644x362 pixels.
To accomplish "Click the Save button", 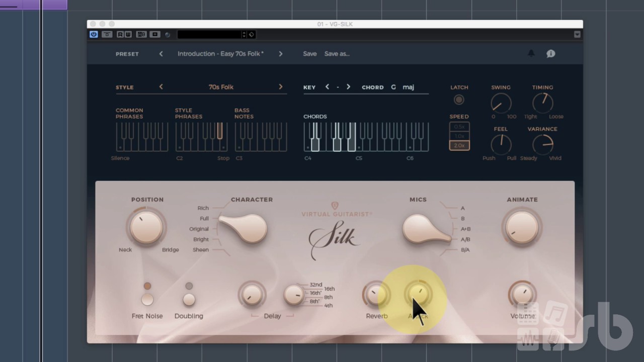I will (310, 54).
